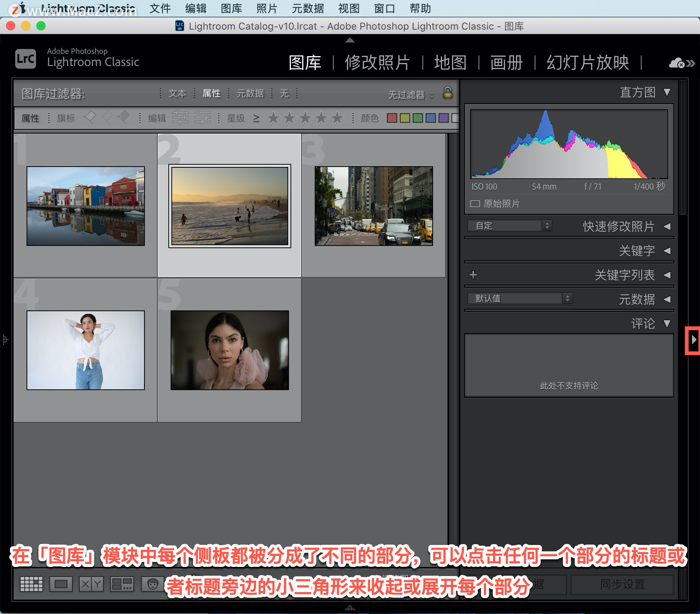Collapse the 评论 panel triangle
Viewport: 700px width, 614px height.
[x=667, y=324]
